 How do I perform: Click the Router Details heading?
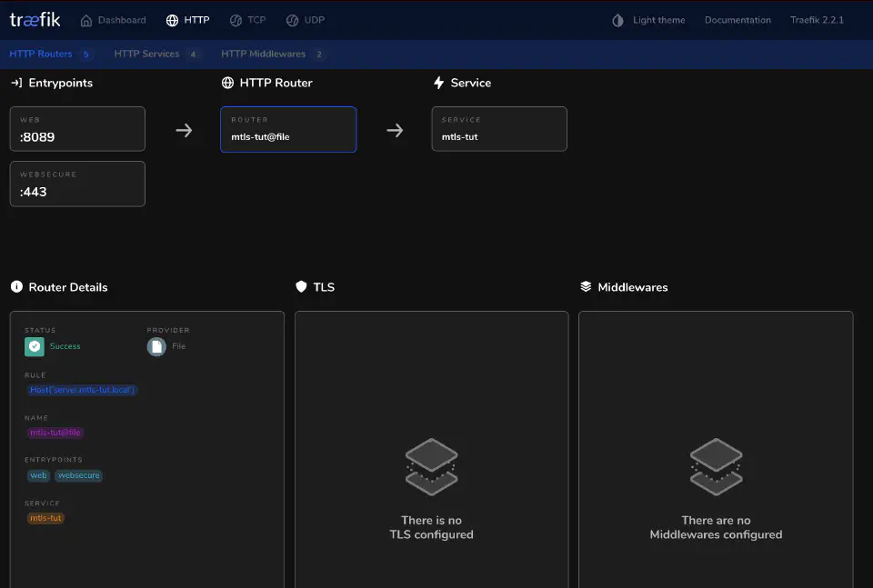[68, 287]
